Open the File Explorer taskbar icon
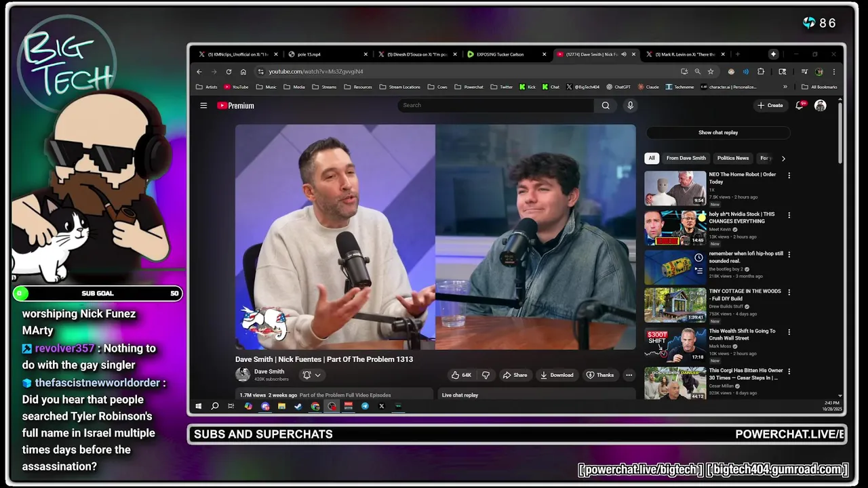This screenshot has height=488, width=868. (281, 406)
